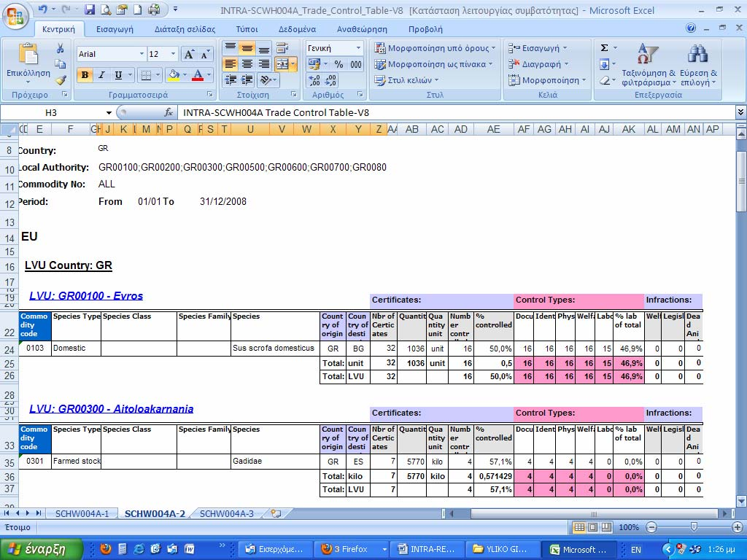Click the Cut scissors icon
The height and width of the screenshot is (560, 747).
coord(60,49)
